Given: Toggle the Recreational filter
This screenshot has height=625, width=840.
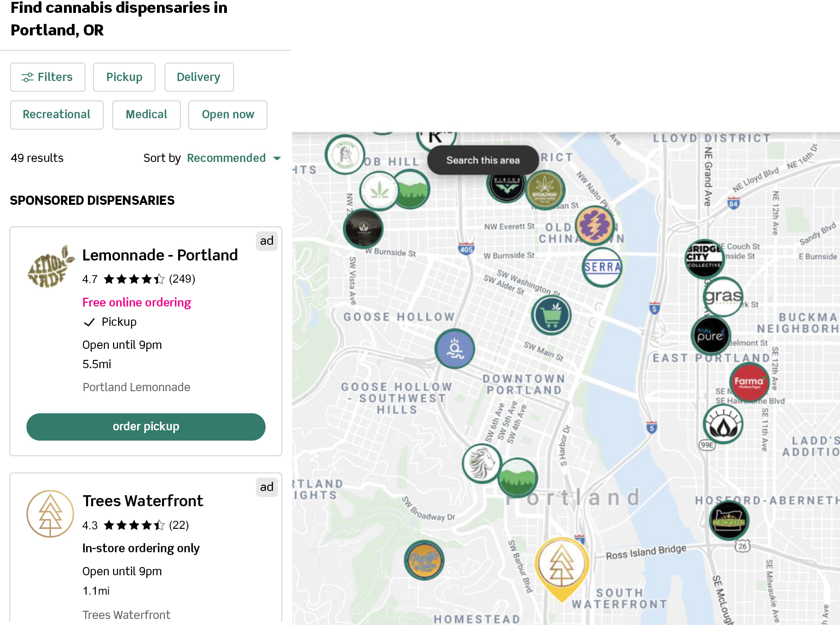Looking at the screenshot, I should tap(57, 115).
